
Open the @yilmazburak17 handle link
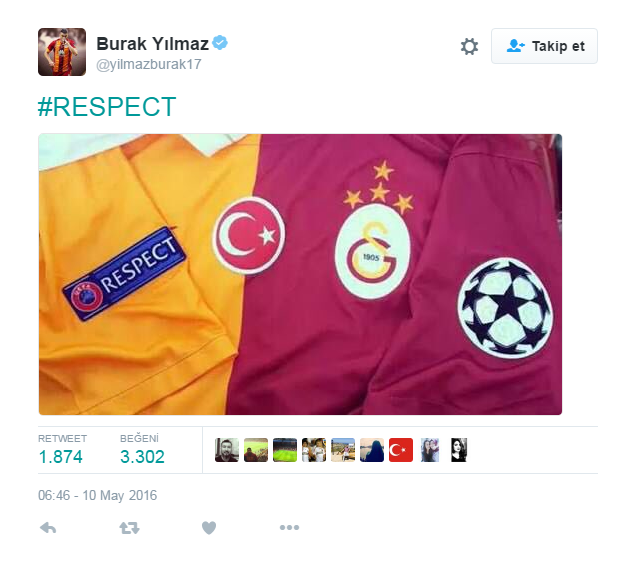[x=149, y=64]
